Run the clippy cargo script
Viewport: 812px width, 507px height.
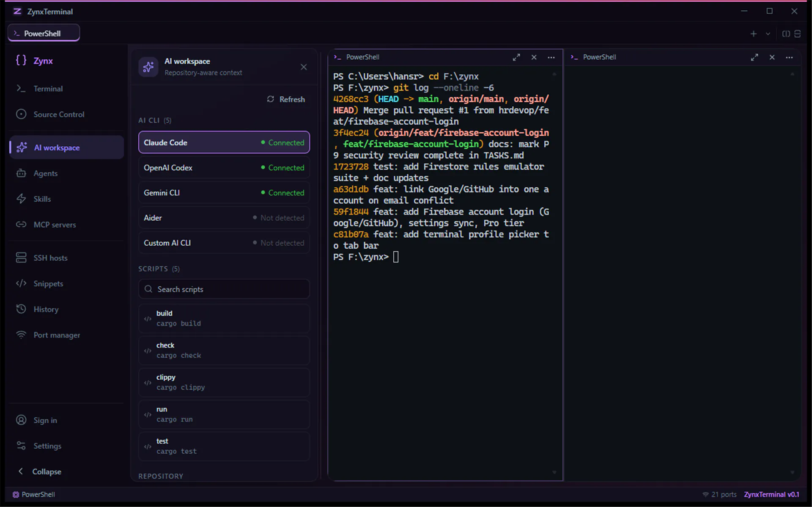(224, 382)
